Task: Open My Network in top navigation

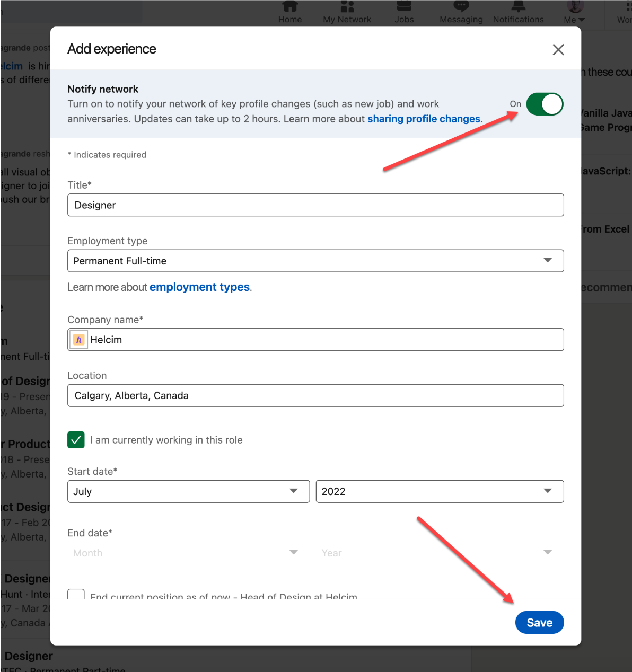Action: (x=347, y=12)
